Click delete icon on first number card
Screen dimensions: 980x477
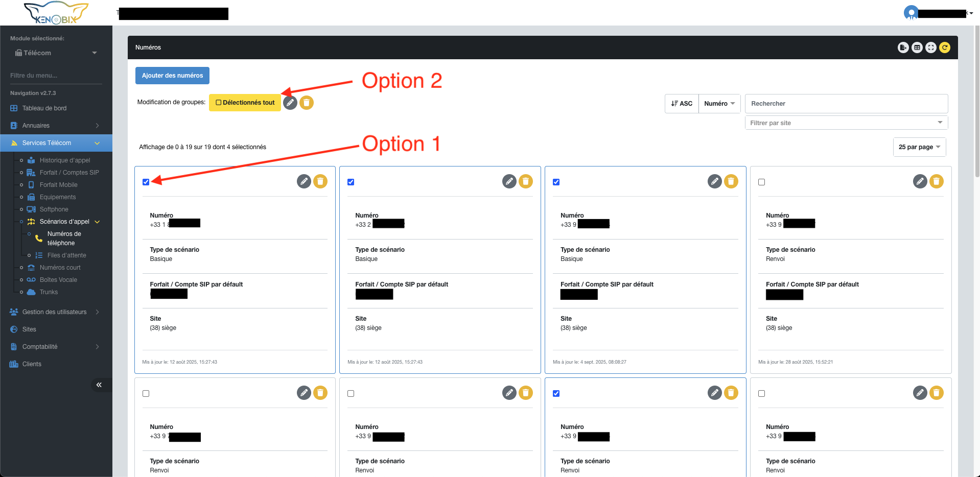[320, 181]
